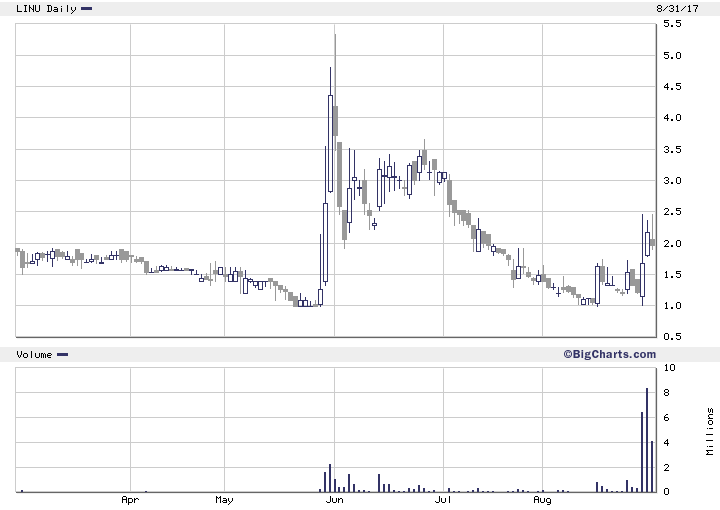Click the LINU Daily legend color marker
This screenshot has width=720, height=510.
click(x=86, y=9)
